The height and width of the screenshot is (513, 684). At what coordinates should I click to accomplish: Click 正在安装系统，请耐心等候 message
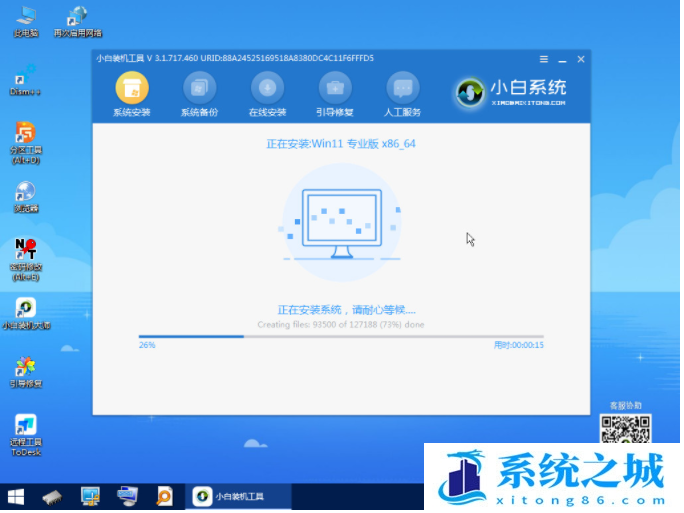coord(346,310)
